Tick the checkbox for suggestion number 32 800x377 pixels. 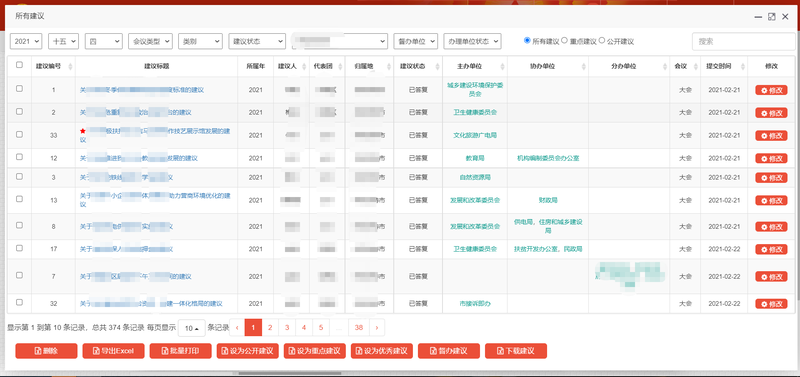(x=19, y=302)
